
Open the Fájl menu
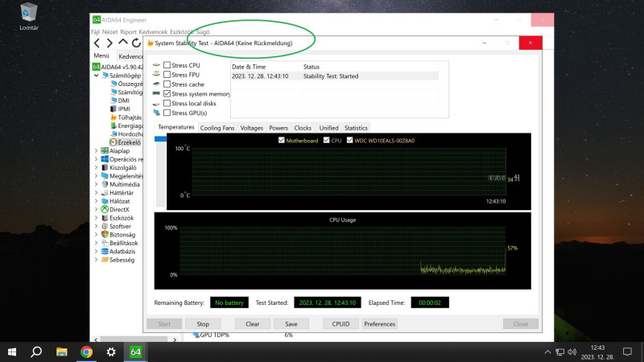95,31
